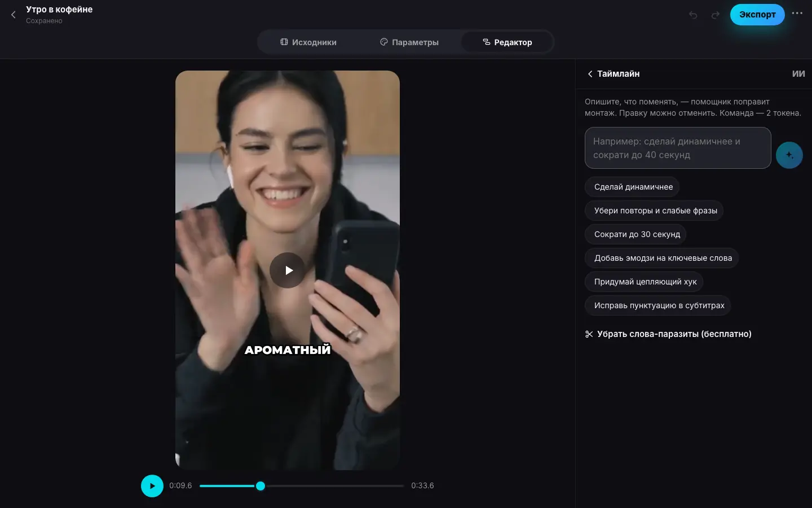Click the Сохранено status text

[44, 21]
